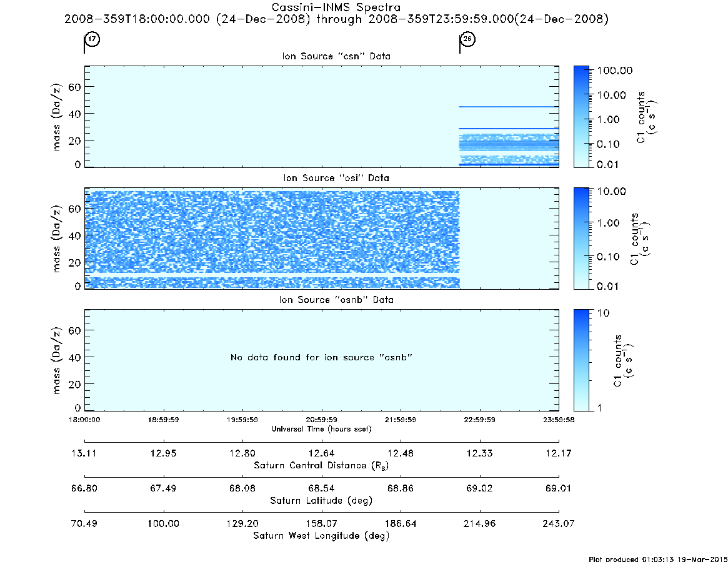Image resolution: width=728 pixels, height=562 pixels.
Task: Click the 18:00:00 time axis label
Action: pos(84,420)
